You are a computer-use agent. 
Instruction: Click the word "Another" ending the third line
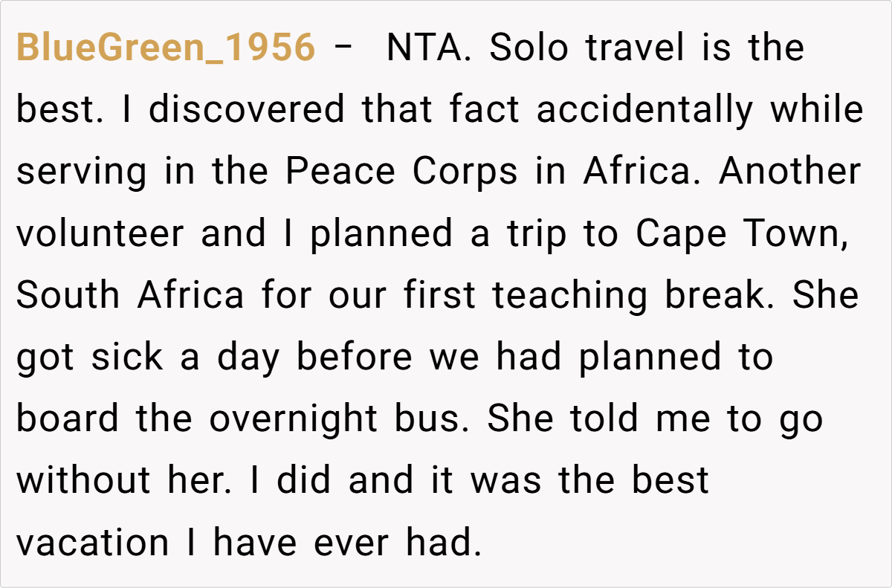point(790,172)
